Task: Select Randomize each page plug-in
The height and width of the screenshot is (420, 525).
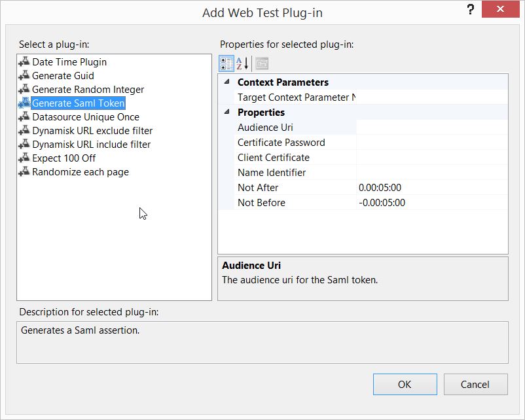Action: 81,171
